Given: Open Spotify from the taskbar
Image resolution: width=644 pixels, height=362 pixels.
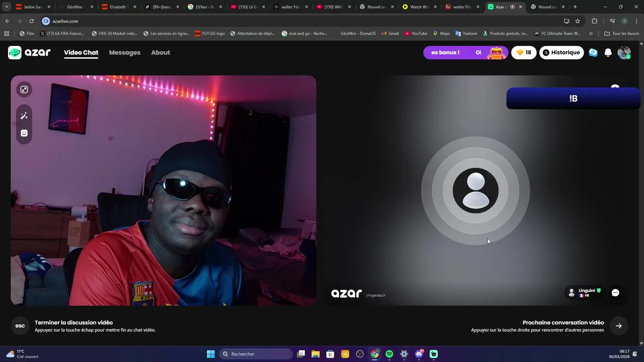Looking at the screenshot, I should click(389, 354).
